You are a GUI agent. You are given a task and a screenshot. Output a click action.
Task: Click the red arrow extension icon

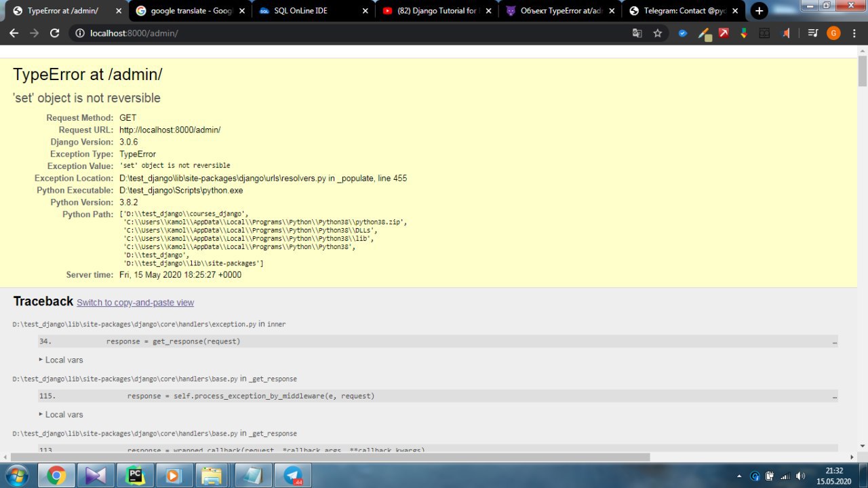pyautogui.click(x=724, y=33)
